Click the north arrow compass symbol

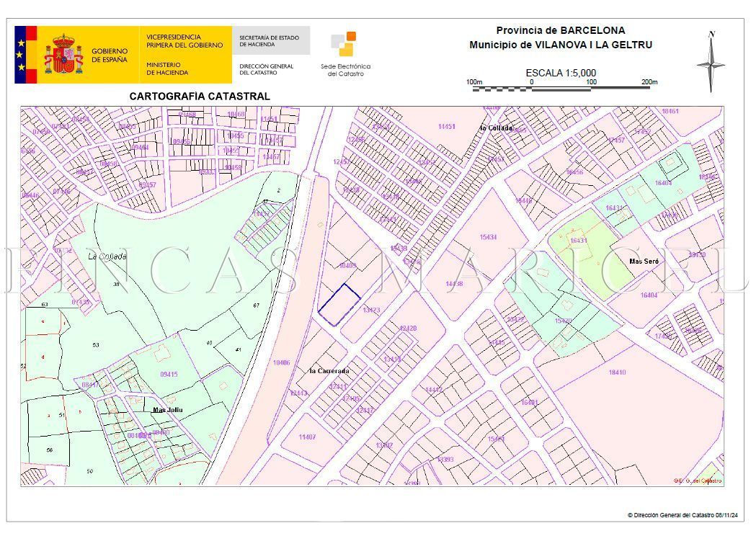tap(711, 62)
